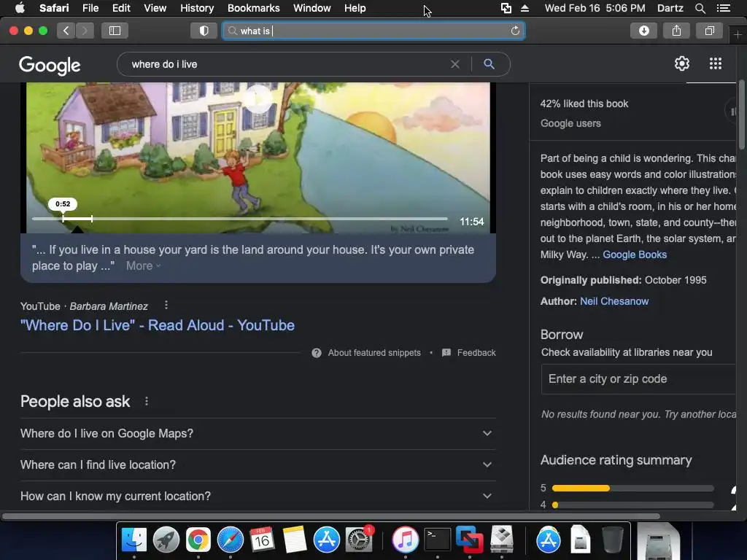Screen dimensions: 747x560
Task: Open Music app in the Dock
Action: point(405,540)
